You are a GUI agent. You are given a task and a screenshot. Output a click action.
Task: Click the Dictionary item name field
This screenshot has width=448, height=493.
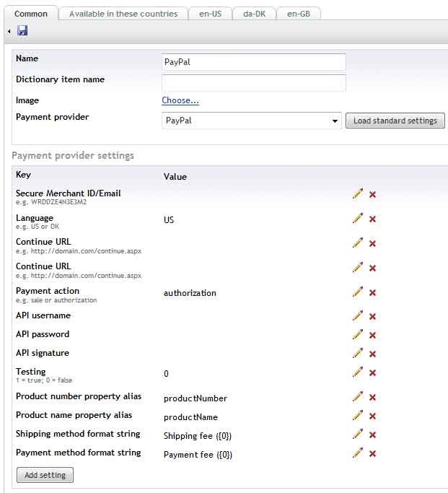click(x=253, y=83)
